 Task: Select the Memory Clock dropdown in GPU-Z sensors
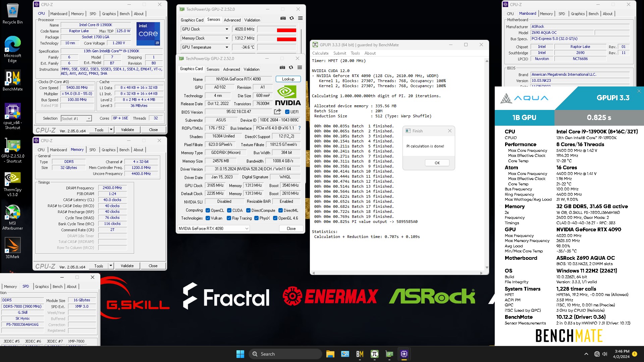(205, 38)
